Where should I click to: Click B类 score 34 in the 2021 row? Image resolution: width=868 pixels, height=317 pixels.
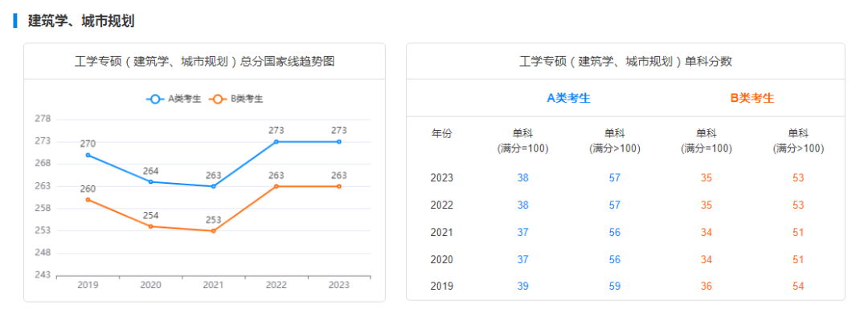pos(706,233)
